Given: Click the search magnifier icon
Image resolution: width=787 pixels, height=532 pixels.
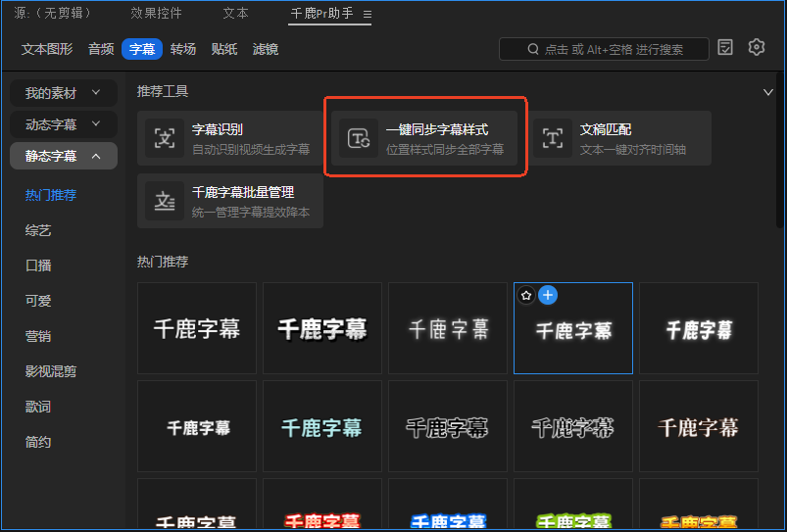Looking at the screenshot, I should coord(533,49).
